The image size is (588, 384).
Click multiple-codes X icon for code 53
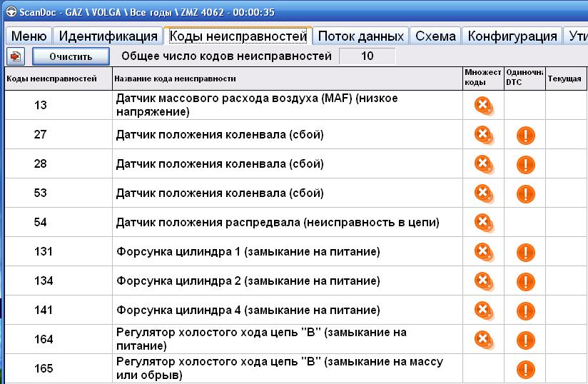coord(483,193)
